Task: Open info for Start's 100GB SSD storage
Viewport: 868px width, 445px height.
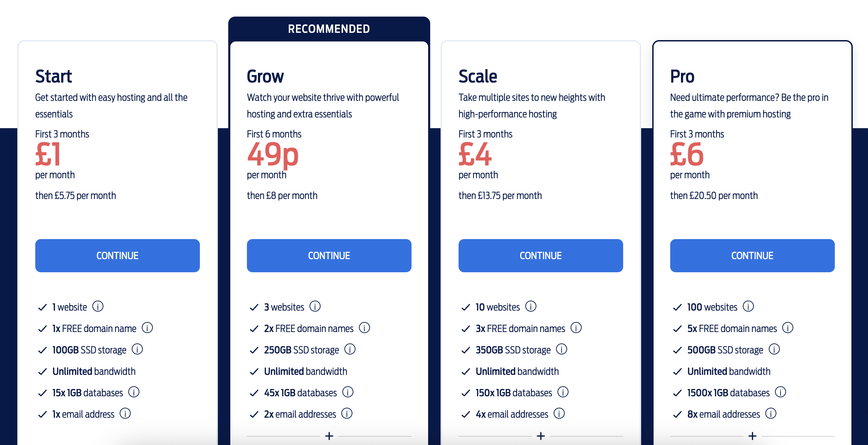Action: pos(137,349)
